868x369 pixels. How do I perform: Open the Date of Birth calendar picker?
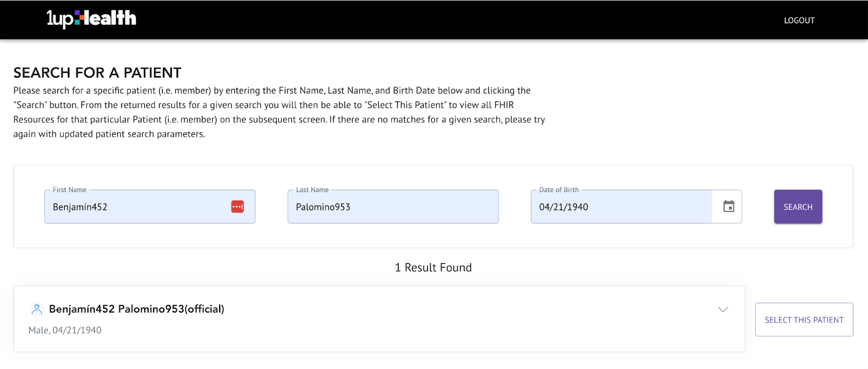[x=729, y=206]
